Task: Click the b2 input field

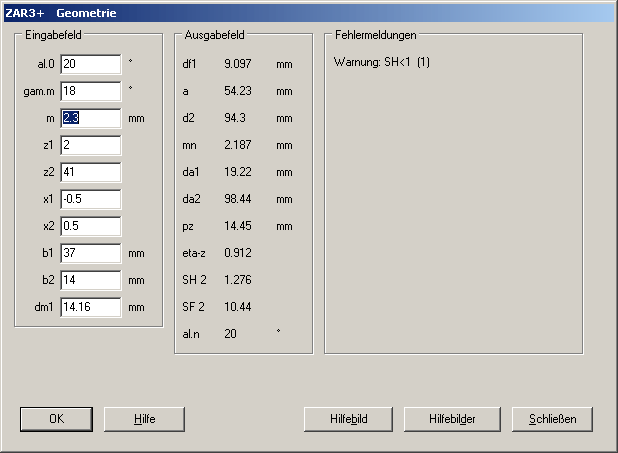Action: coord(90,280)
